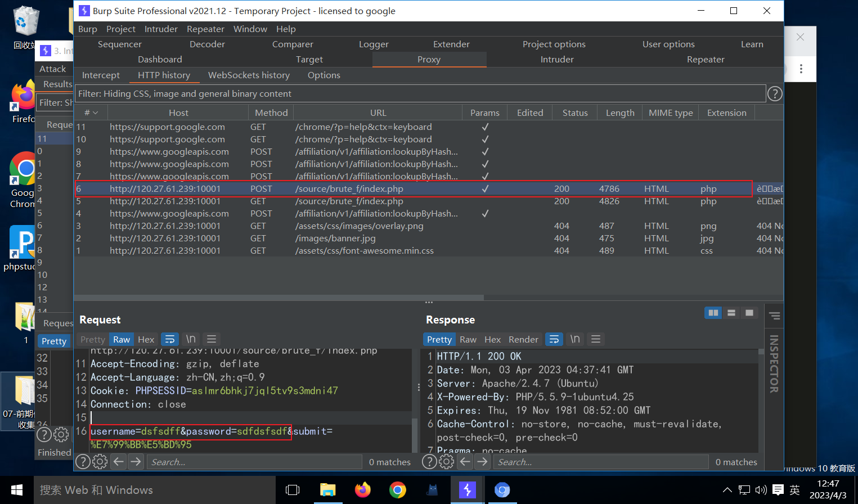The image size is (858, 504).
Task: Open the Project menu
Action: pyautogui.click(x=121, y=29)
